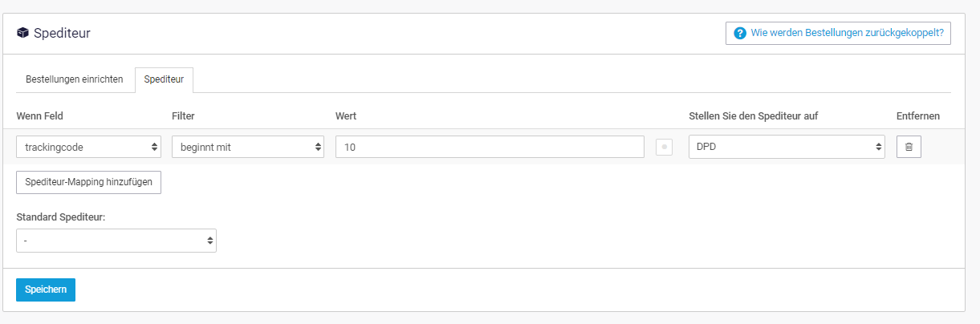Click the small grey dot button
Image resolution: width=980 pixels, height=324 pixels.
click(664, 147)
